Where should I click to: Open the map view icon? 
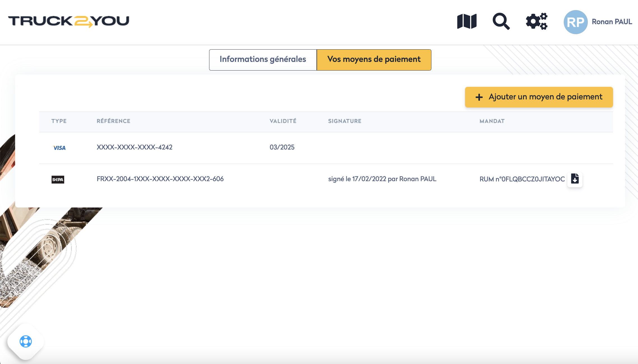[467, 21]
